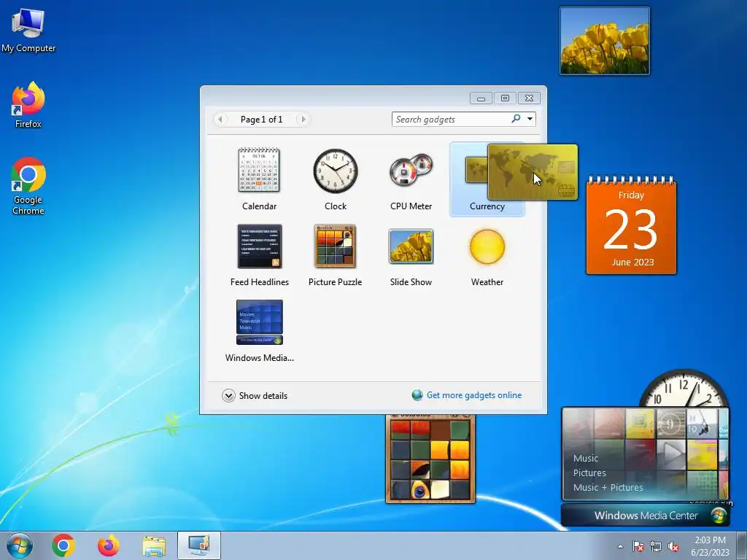The image size is (747, 560).
Task: Show hidden tray icons arrow
Action: (620, 546)
